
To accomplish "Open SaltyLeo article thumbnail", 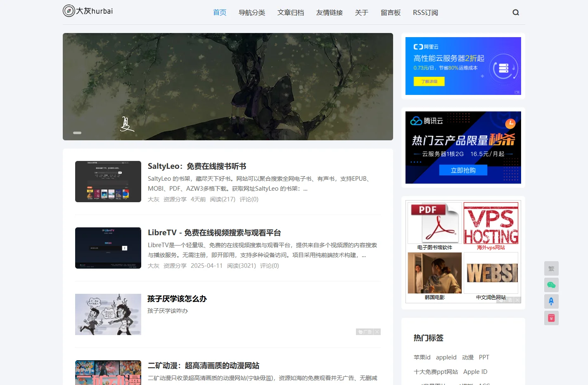I will pos(108,182).
